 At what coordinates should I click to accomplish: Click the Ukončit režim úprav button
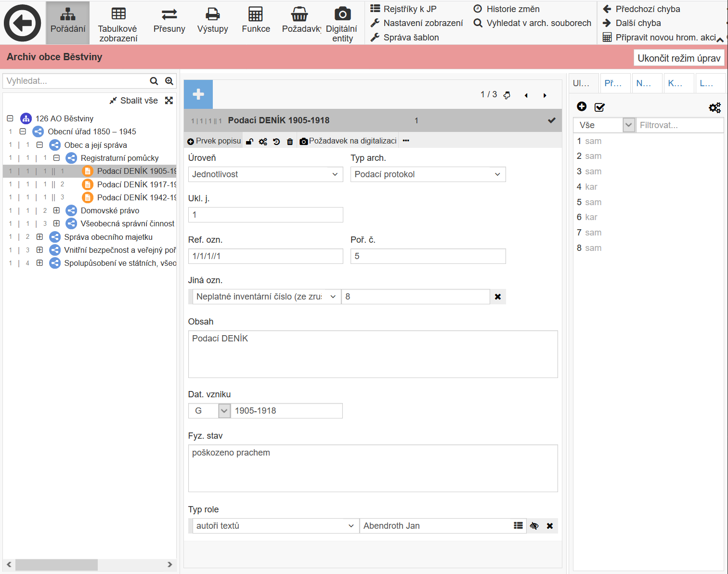click(x=678, y=58)
